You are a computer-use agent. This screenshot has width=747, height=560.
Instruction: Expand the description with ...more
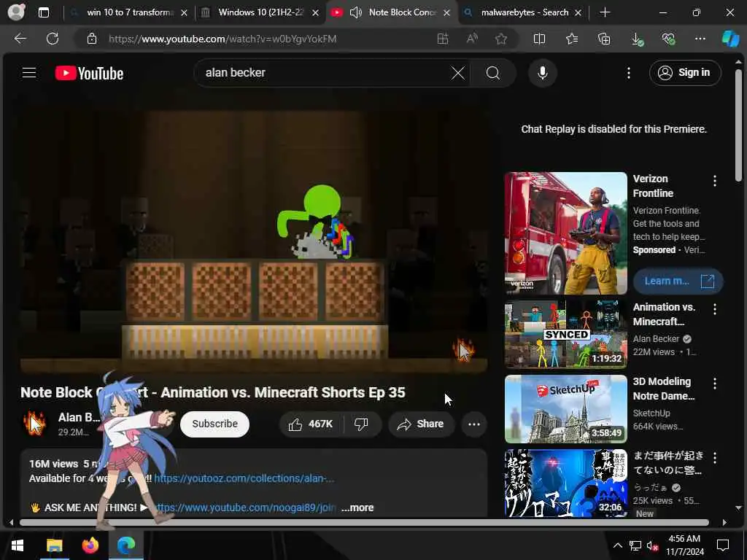click(x=357, y=507)
